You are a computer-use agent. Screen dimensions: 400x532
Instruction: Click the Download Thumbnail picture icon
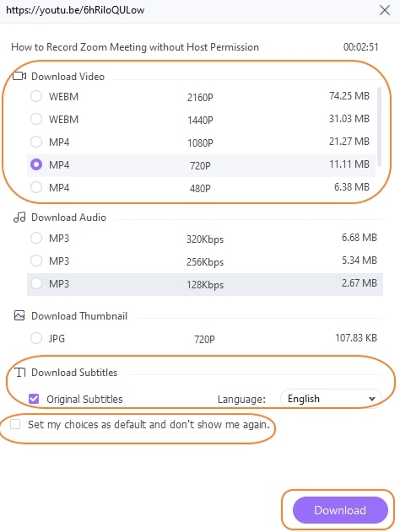pos(19,315)
